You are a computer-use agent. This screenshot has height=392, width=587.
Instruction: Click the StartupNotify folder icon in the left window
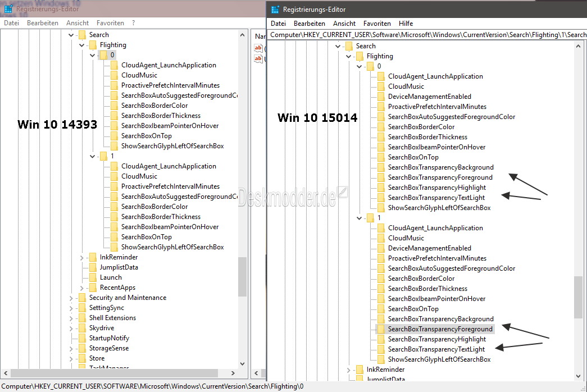[x=83, y=338]
